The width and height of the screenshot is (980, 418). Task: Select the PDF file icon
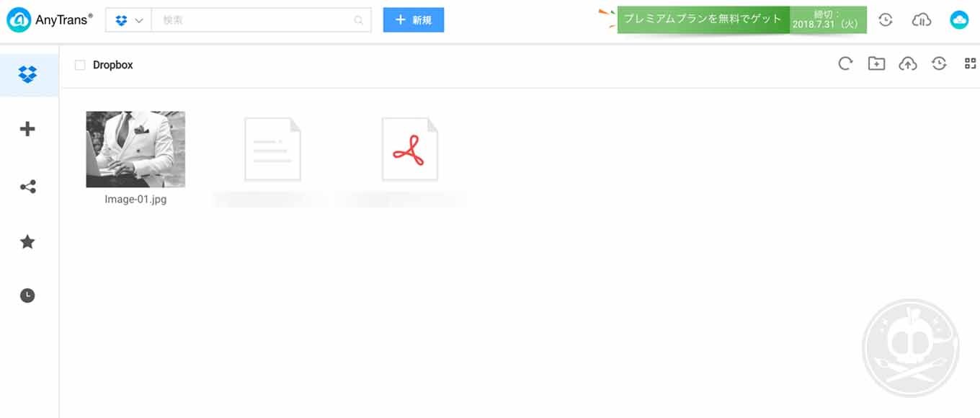410,149
